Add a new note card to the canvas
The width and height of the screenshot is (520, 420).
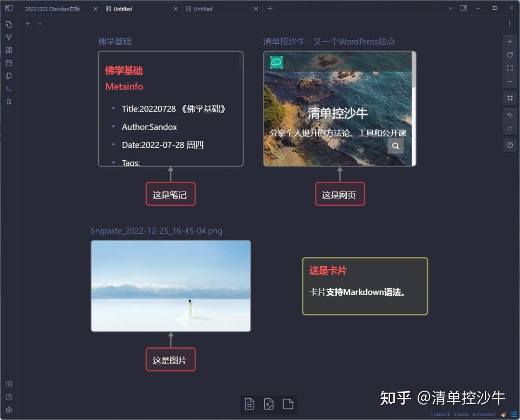click(249, 404)
